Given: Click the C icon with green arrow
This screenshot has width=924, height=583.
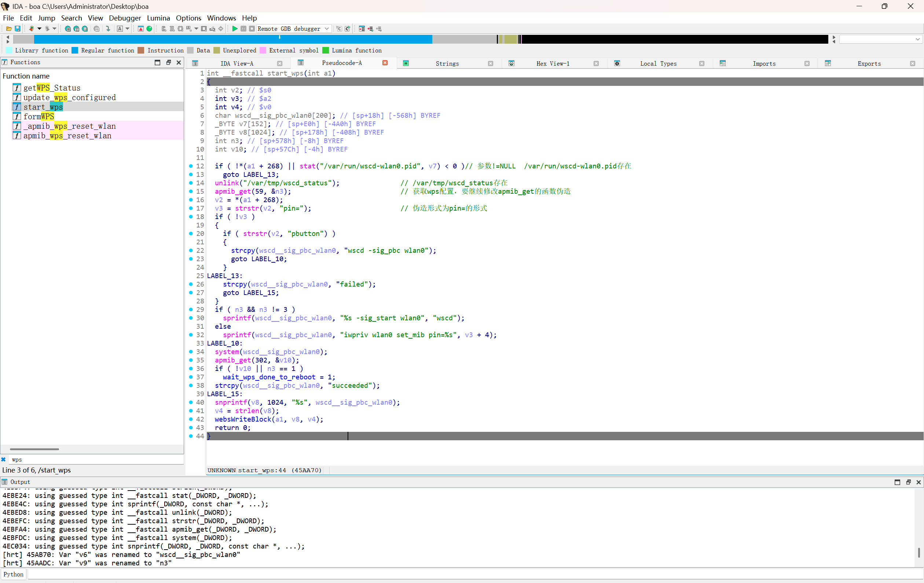Looking at the screenshot, I should click(348, 29).
